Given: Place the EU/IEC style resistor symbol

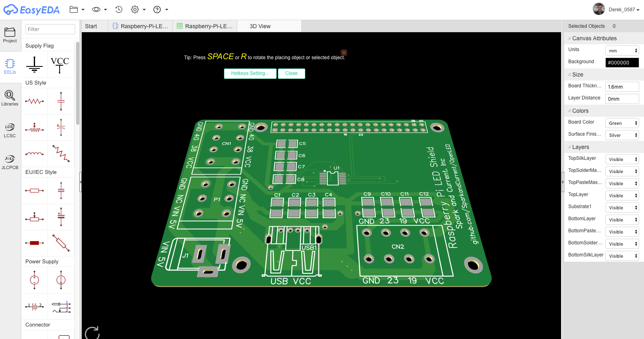Looking at the screenshot, I should pos(34,190).
